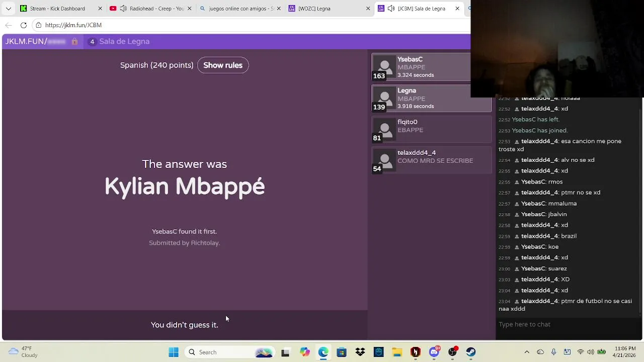Click the Kylian Mbappé answer text
The width and height of the screenshot is (644, 362).
click(x=185, y=187)
